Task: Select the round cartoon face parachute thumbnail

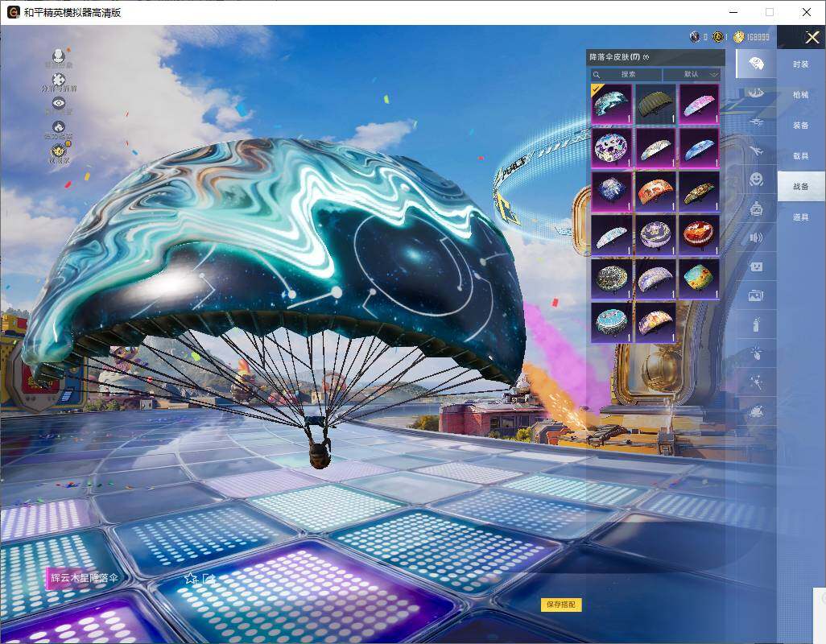Action: coord(612,147)
